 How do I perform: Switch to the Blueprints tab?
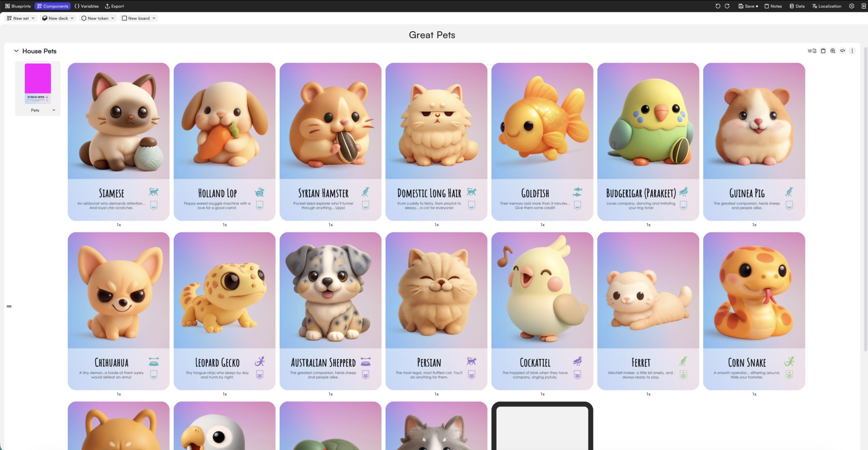(18, 6)
